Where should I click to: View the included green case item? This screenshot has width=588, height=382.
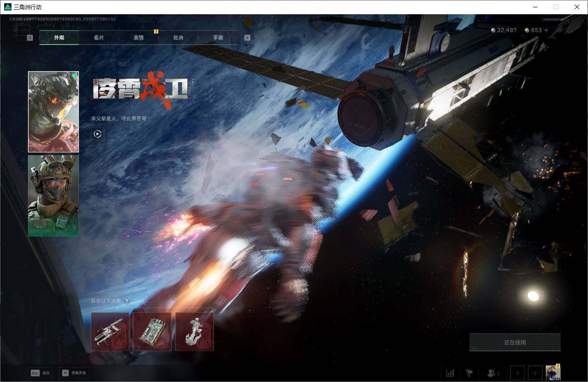tap(152, 332)
